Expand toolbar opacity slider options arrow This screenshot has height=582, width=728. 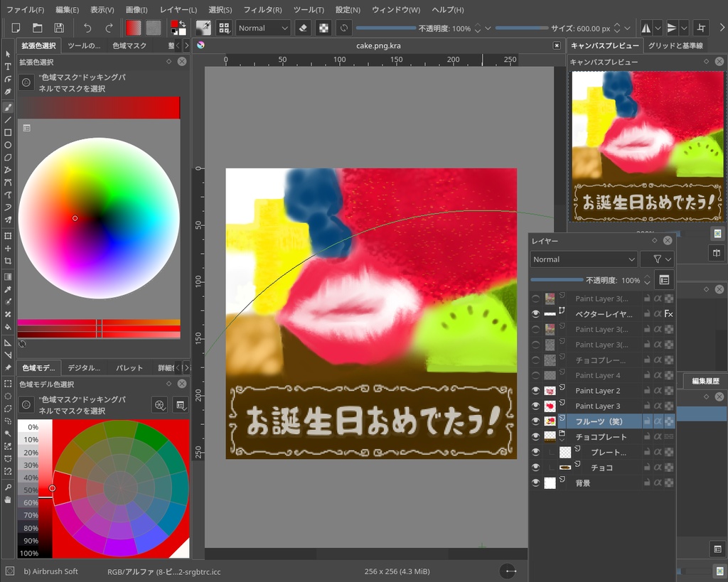[x=488, y=28]
